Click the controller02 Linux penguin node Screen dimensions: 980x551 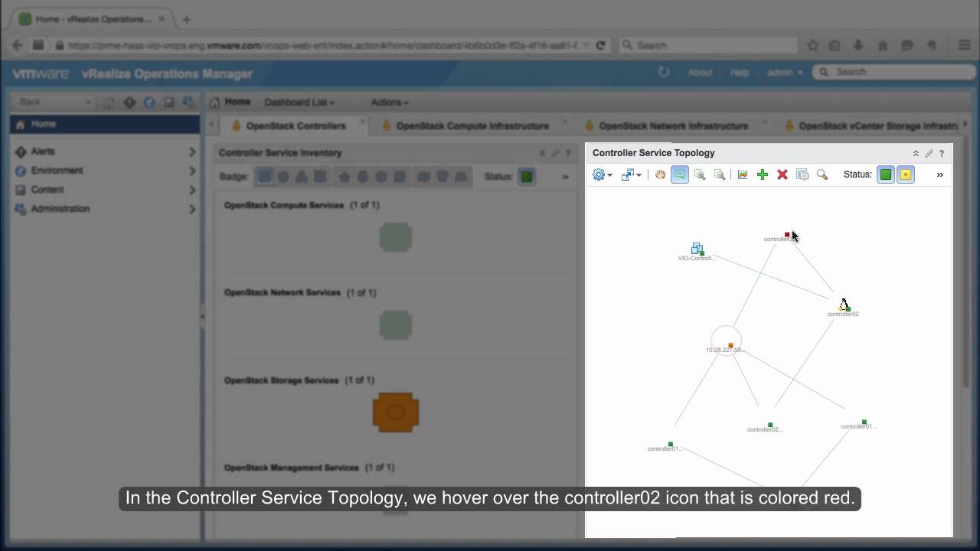coord(844,305)
